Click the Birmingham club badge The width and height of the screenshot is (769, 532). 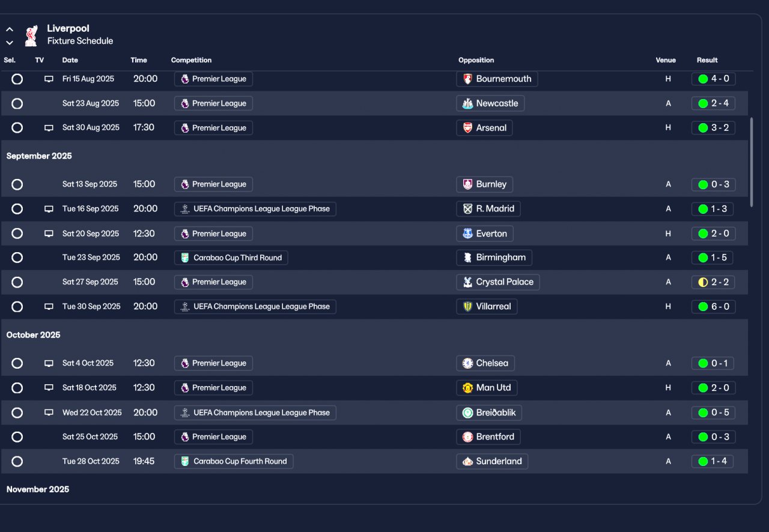pyautogui.click(x=467, y=258)
